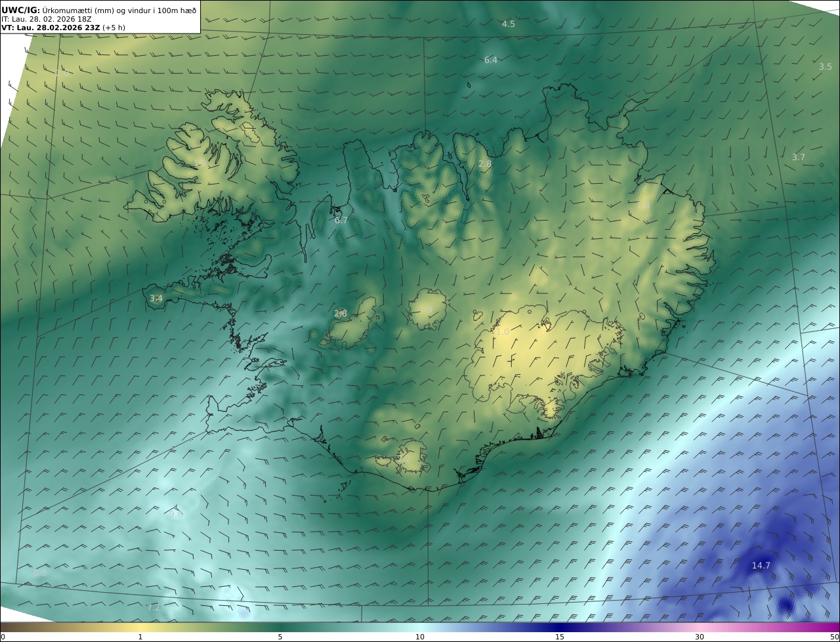This screenshot has height=642, width=840.
Task: Click the '6.4' precipitation value label
Action: pyautogui.click(x=491, y=60)
